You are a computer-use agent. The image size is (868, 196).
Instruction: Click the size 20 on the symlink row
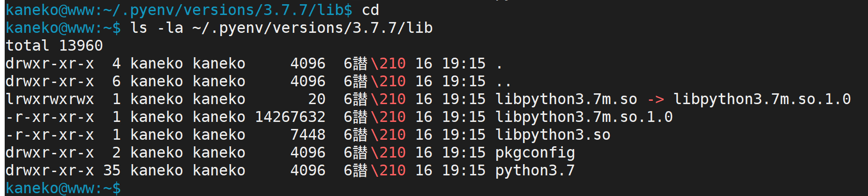(317, 99)
